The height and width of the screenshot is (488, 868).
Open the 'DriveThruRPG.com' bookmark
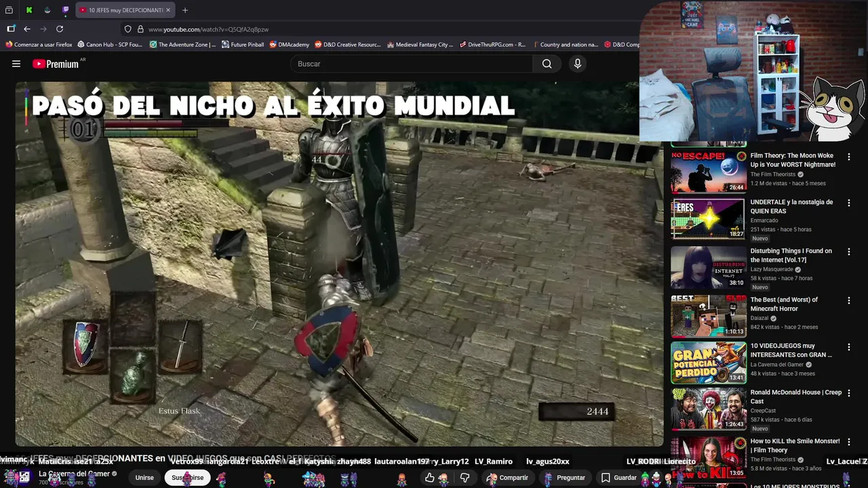tap(492, 45)
